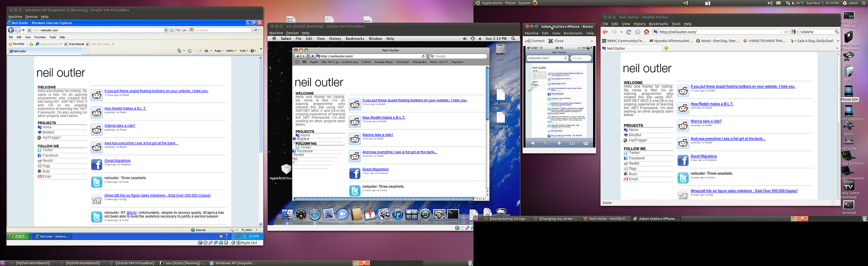Click the Internet Explorer refresh icon
This screenshot has width=868, height=266.
tap(178, 30)
